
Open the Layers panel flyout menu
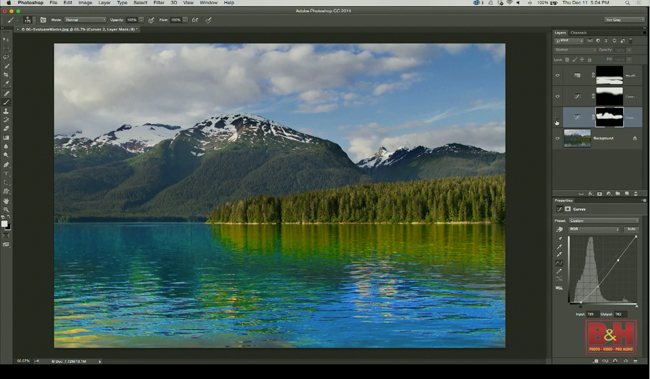click(x=644, y=33)
